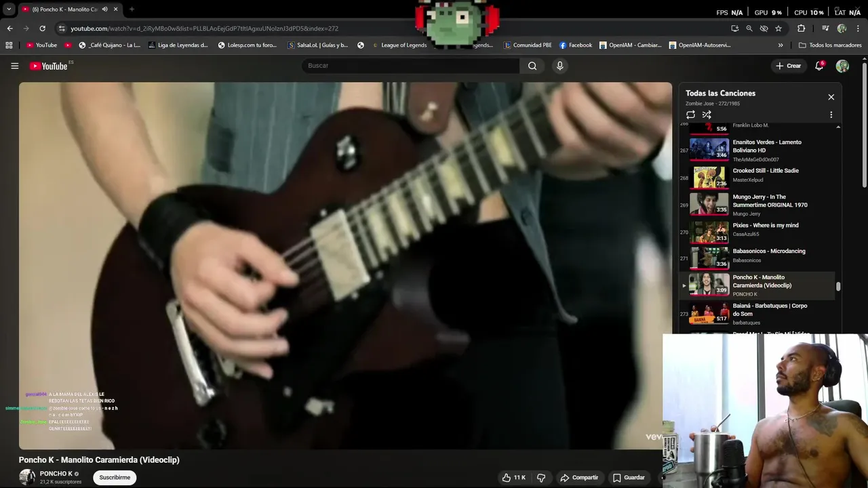868x488 pixels.
Task: Open Todos los marcadores folder
Action: click(830, 45)
